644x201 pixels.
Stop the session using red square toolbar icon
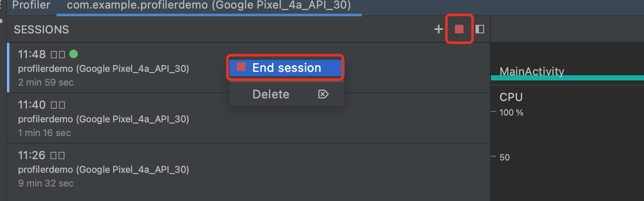coord(459,29)
